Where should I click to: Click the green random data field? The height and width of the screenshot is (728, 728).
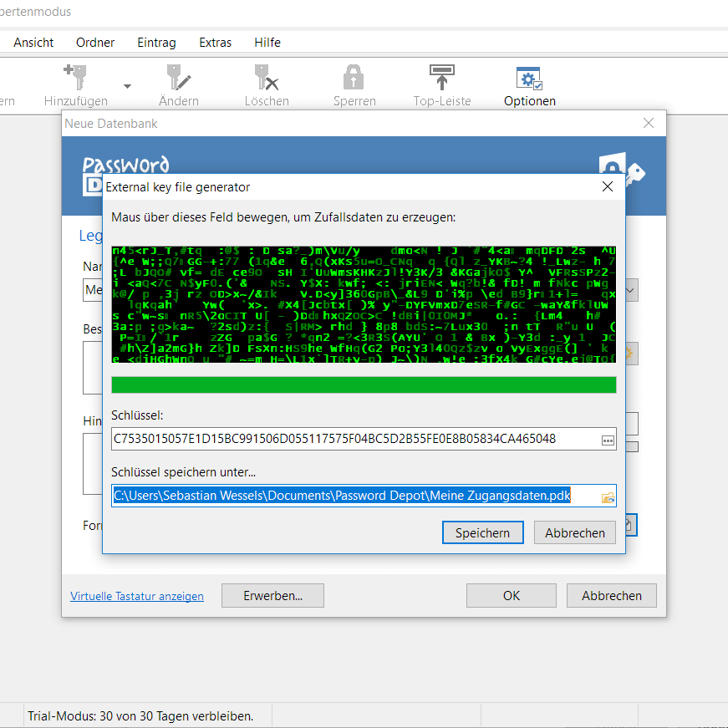[364, 304]
